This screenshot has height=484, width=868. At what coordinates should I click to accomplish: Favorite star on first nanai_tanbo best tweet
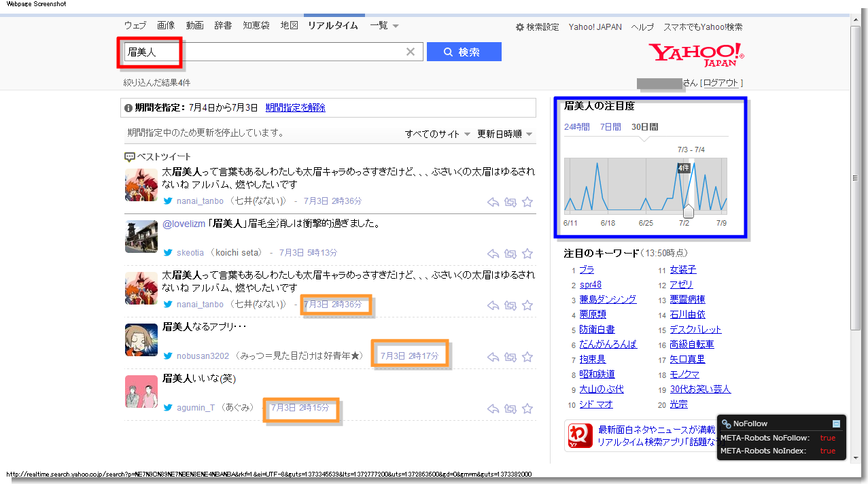[x=527, y=202]
